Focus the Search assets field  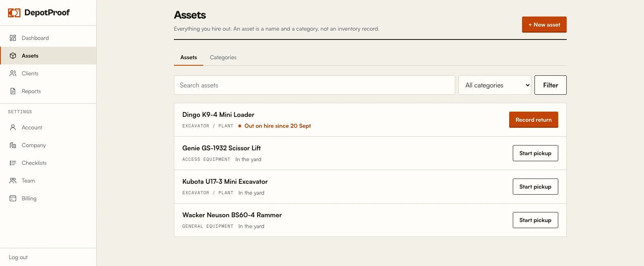[314, 85]
